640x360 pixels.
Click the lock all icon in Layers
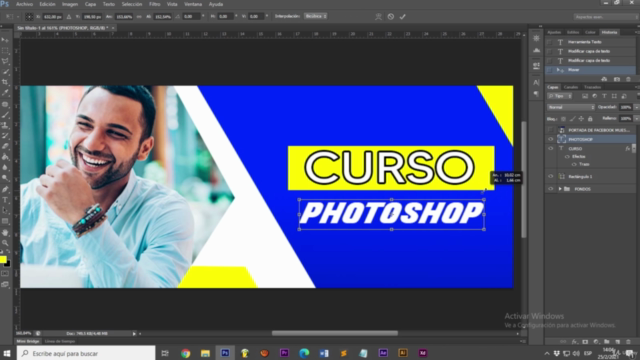point(590,119)
